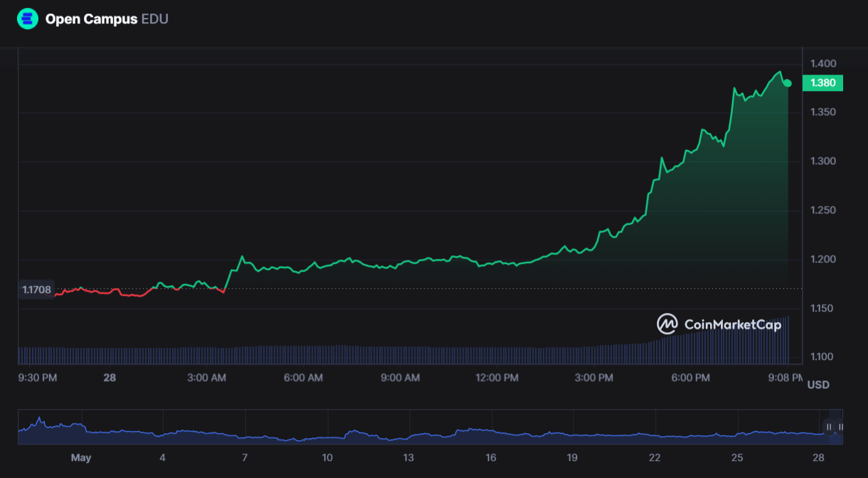Click the 6:00 PM time axis label
The image size is (868, 478).
pos(692,378)
